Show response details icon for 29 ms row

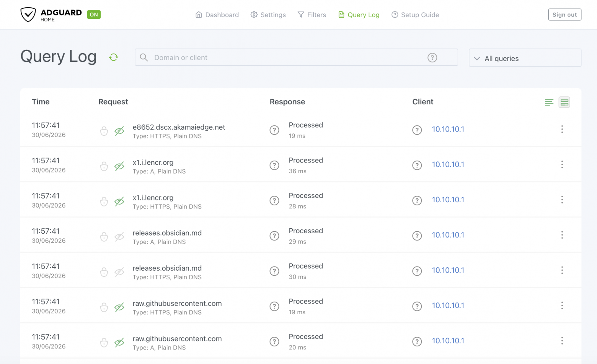coord(274,236)
